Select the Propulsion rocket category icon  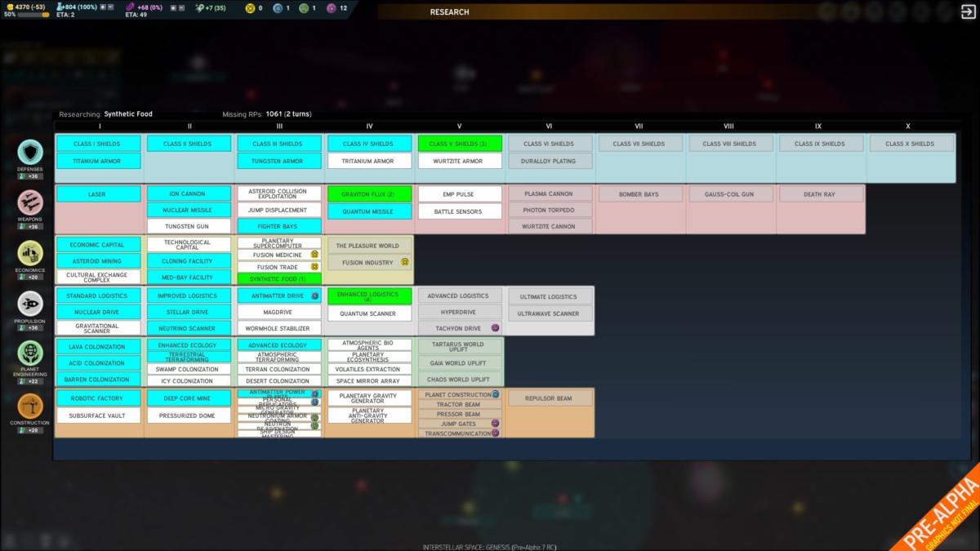[30, 304]
